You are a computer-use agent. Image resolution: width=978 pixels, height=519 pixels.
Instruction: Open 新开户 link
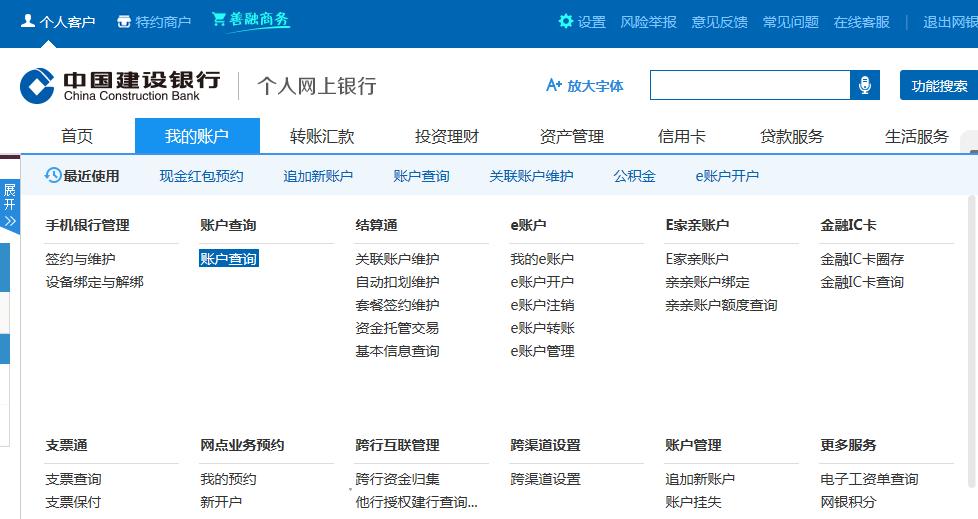click(x=221, y=502)
